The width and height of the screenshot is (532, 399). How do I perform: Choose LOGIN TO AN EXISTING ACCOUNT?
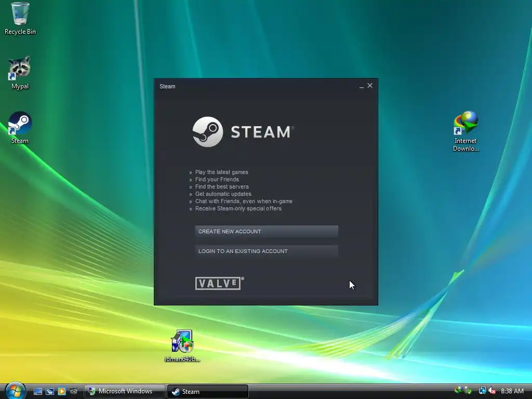(x=267, y=251)
